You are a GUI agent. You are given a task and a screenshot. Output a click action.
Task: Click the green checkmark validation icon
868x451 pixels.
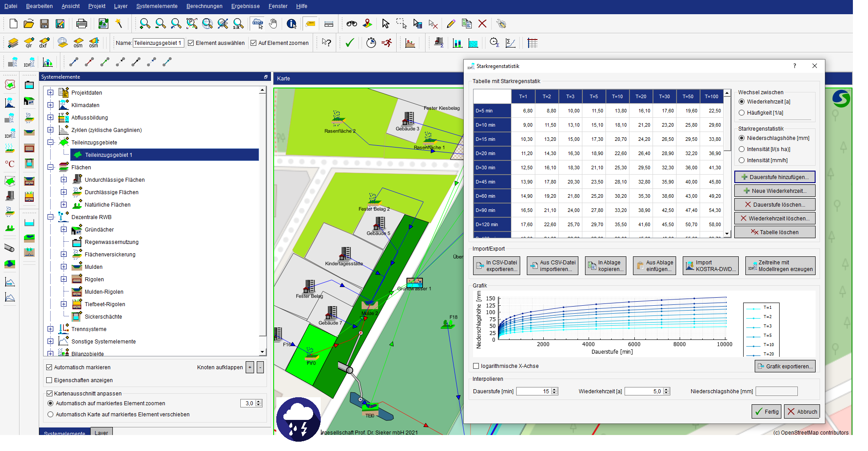pyautogui.click(x=350, y=43)
